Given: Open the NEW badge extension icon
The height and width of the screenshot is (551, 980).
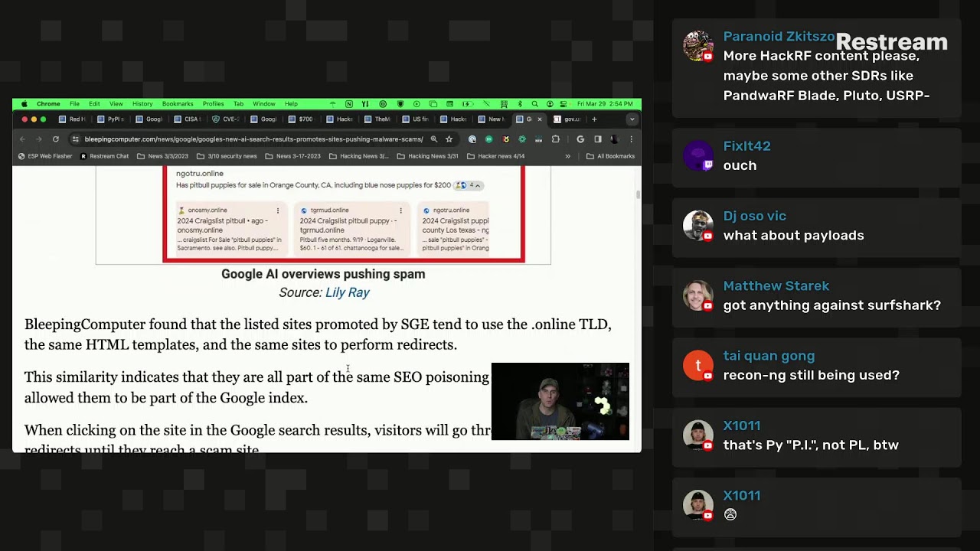Looking at the screenshot, I should [539, 139].
